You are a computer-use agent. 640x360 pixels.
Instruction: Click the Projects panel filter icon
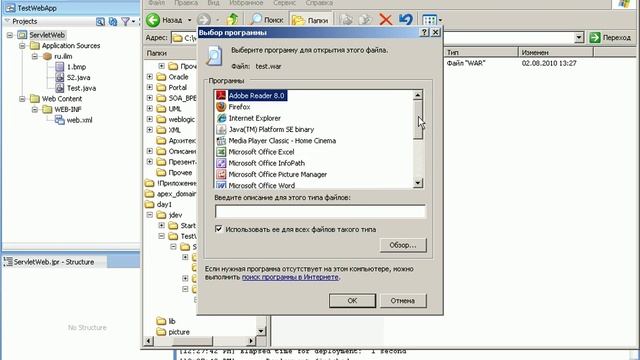[x=125, y=21]
